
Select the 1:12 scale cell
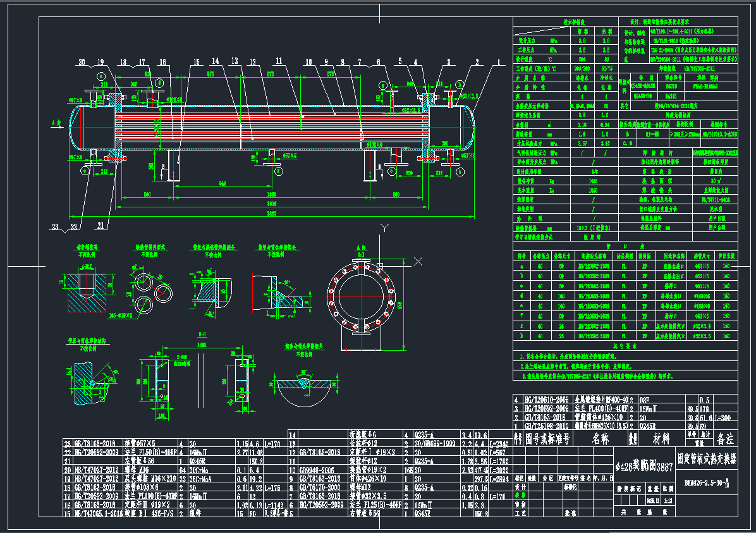pos(668,501)
